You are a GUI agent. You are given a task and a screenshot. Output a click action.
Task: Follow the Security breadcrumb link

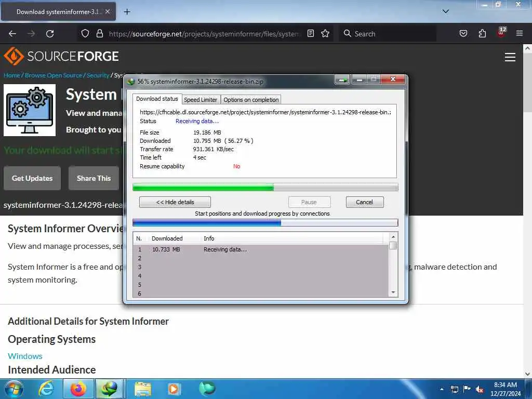[x=98, y=75]
